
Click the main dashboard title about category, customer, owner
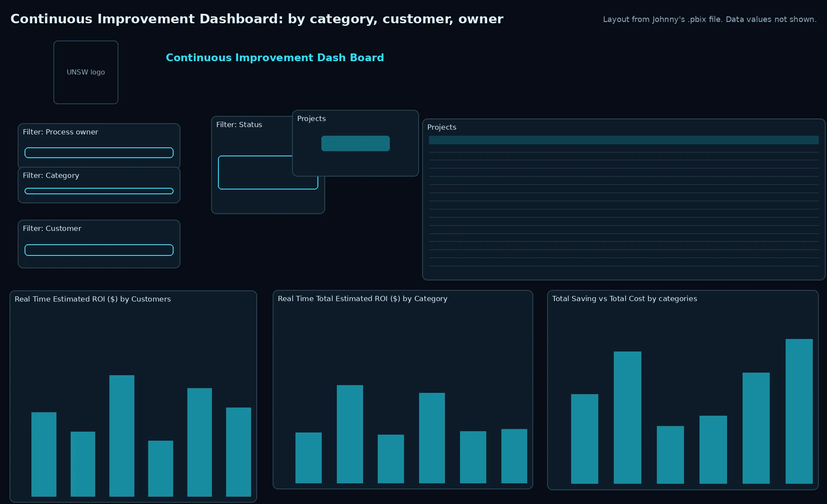click(257, 19)
